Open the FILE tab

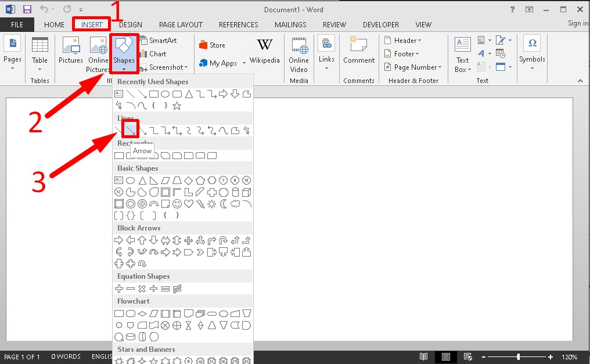(17, 25)
